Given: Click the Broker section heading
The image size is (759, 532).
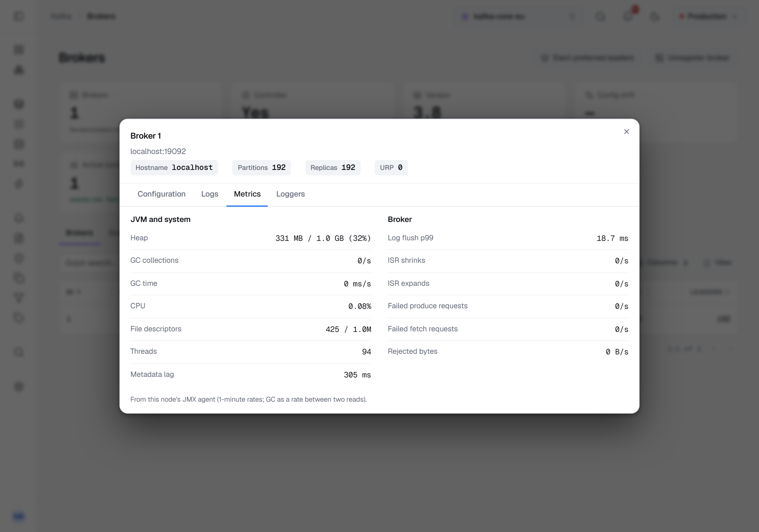Looking at the screenshot, I should coord(400,219).
